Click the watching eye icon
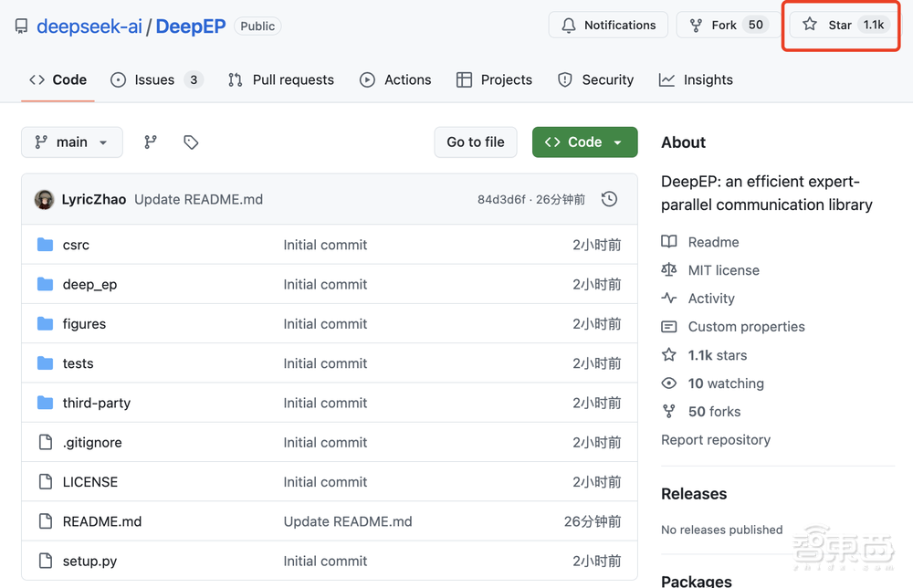This screenshot has width=913, height=588. coord(669,383)
